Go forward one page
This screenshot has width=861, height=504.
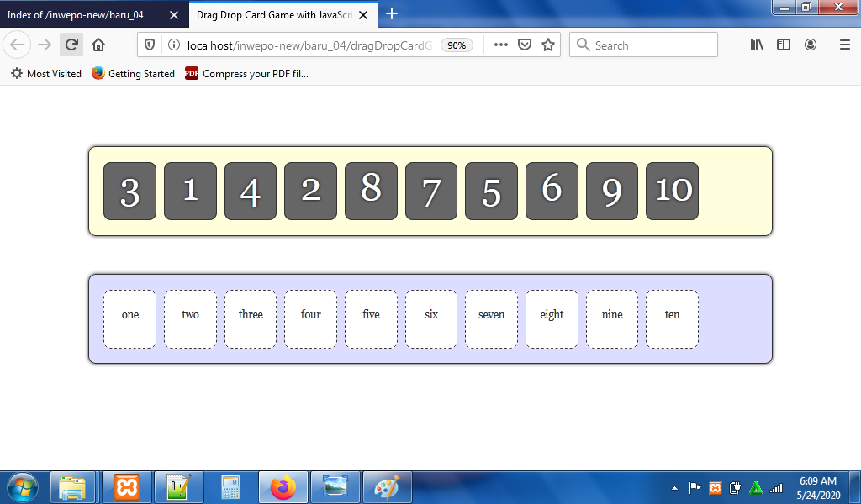pyautogui.click(x=45, y=45)
